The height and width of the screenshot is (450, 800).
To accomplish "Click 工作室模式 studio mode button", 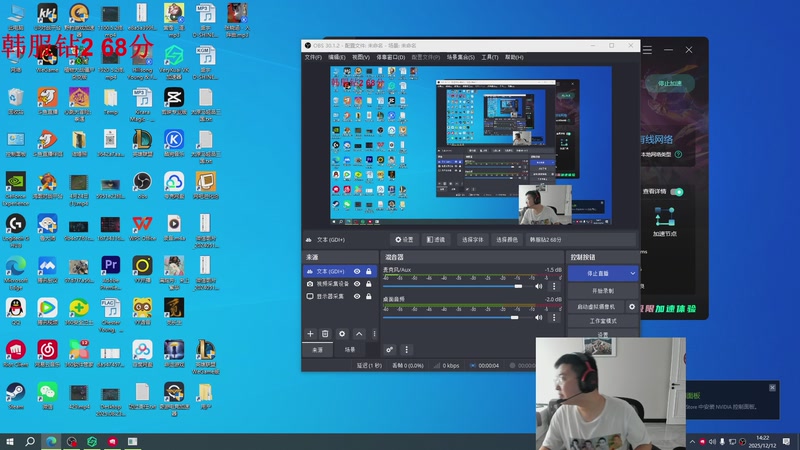I will pos(603,321).
